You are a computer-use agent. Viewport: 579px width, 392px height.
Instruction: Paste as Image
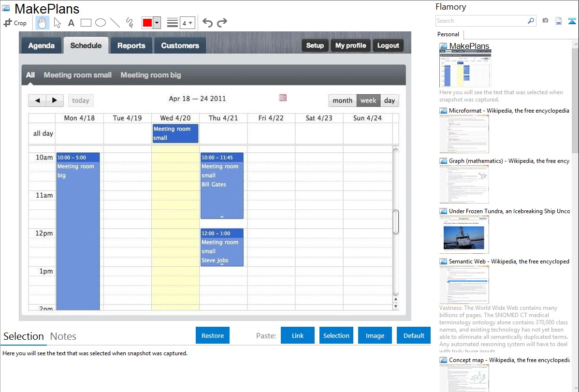[375, 335]
